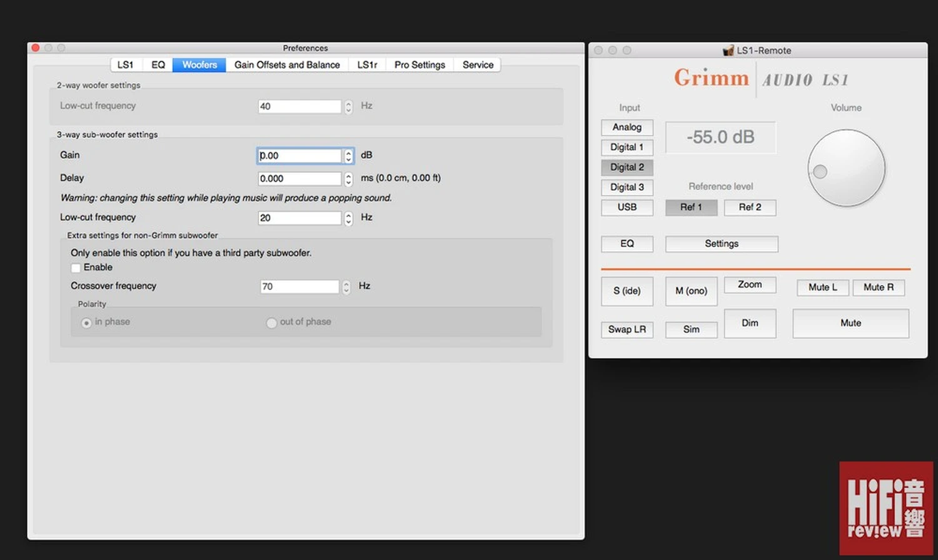Activate the Dim button
The width and height of the screenshot is (938, 560).
click(750, 323)
